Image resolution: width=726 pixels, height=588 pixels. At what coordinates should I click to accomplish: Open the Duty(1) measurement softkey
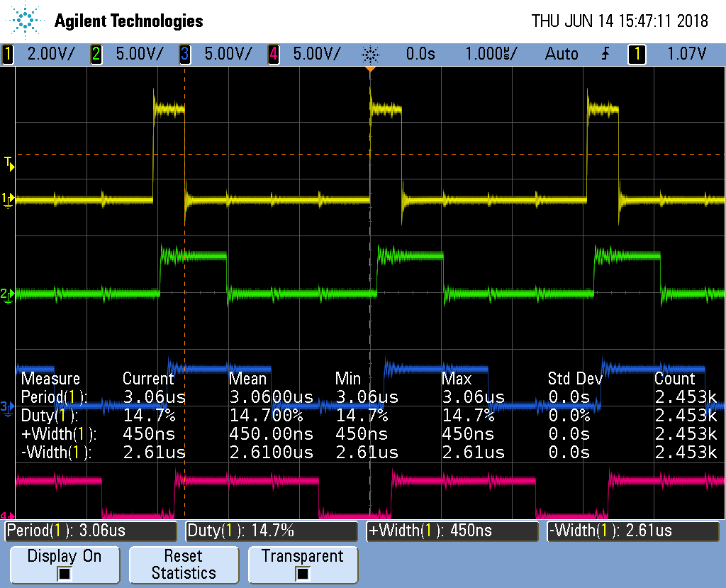coord(272,531)
